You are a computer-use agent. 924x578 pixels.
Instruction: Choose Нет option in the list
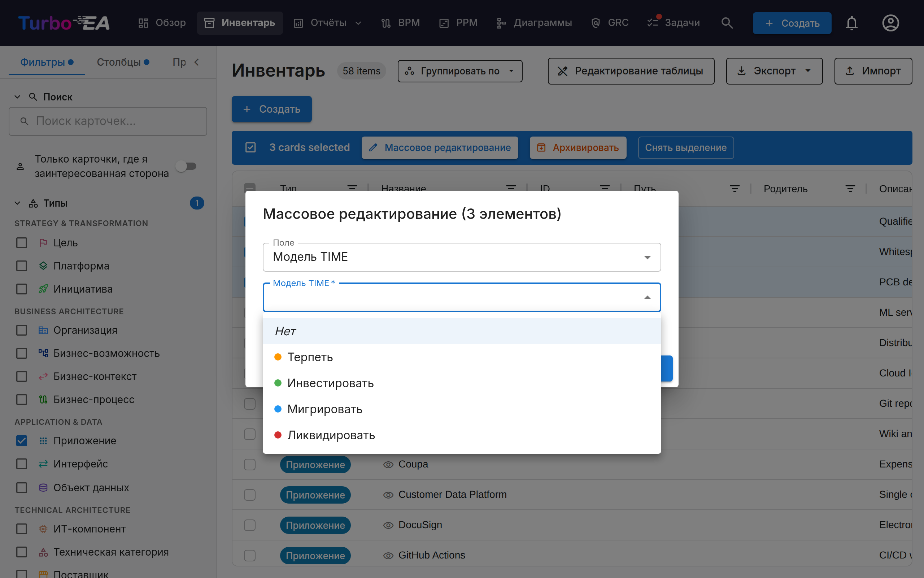[462, 331]
